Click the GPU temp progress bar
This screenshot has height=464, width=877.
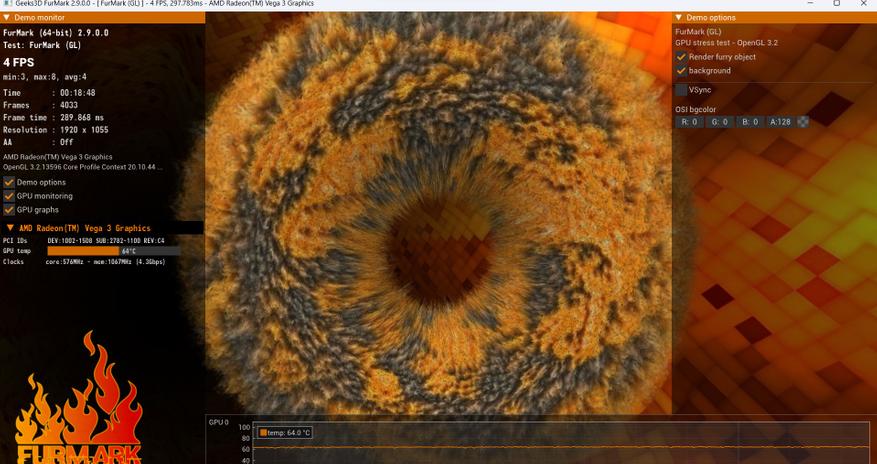(114, 251)
